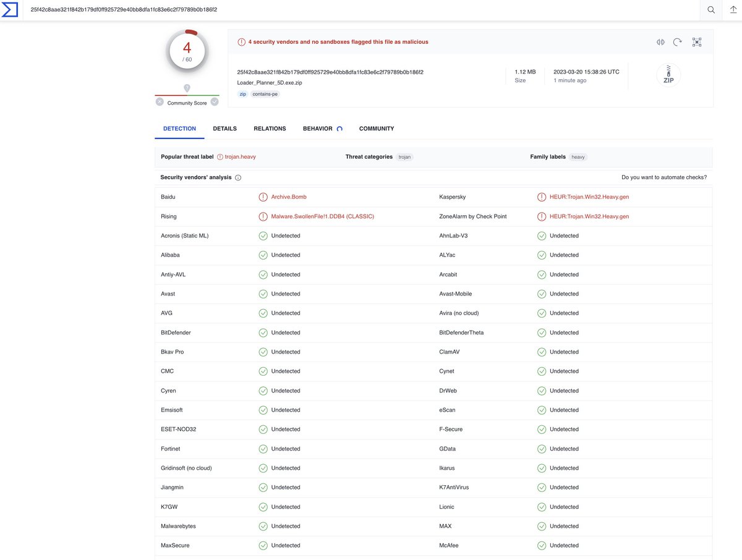Click the Community Score marker on the gradient bar
The width and height of the screenshot is (742, 560).
tap(187, 88)
